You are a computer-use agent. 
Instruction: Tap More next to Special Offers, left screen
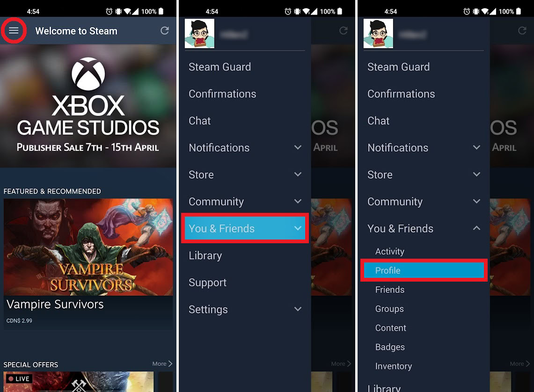(162, 364)
